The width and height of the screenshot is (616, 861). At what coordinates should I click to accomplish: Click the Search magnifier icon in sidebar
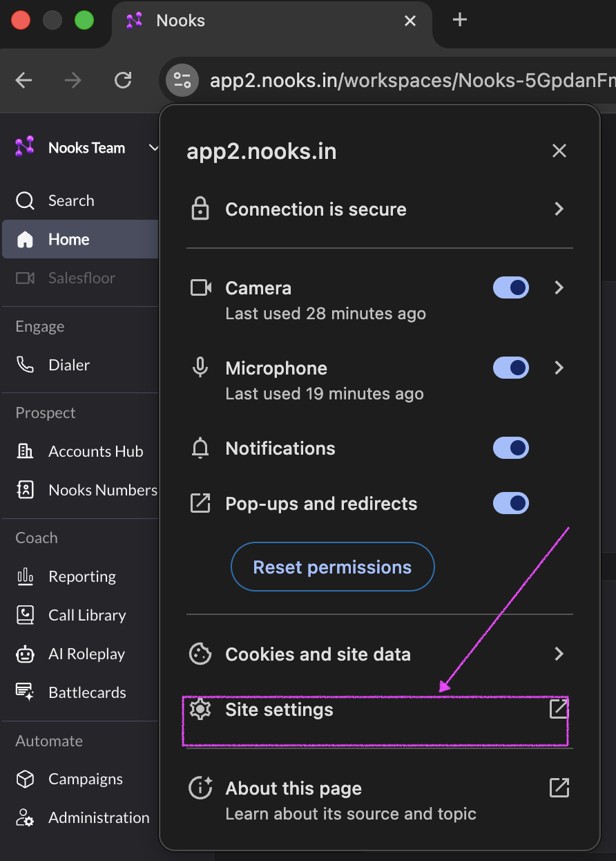25,200
